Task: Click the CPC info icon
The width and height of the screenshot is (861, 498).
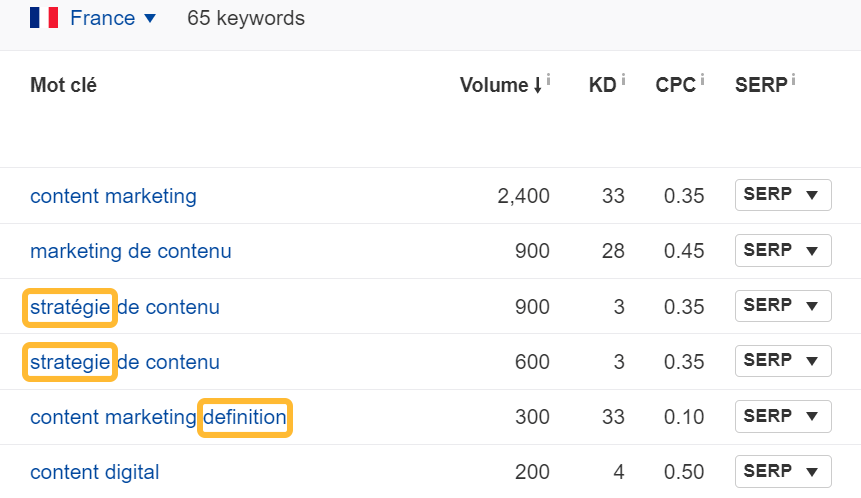Action: [703, 79]
